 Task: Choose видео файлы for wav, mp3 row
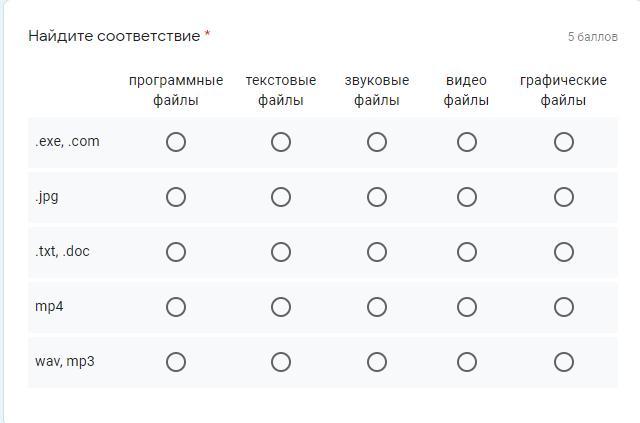[x=467, y=362]
